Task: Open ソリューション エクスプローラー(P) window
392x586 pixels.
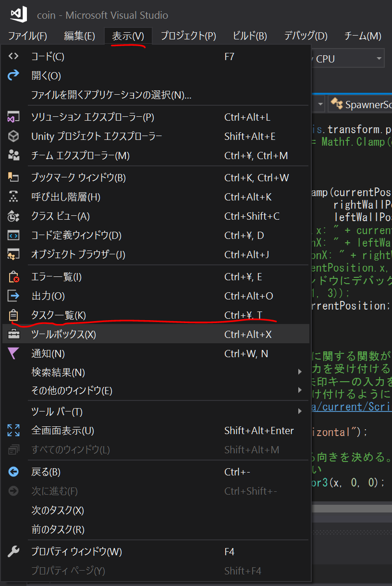Action: coord(156,117)
